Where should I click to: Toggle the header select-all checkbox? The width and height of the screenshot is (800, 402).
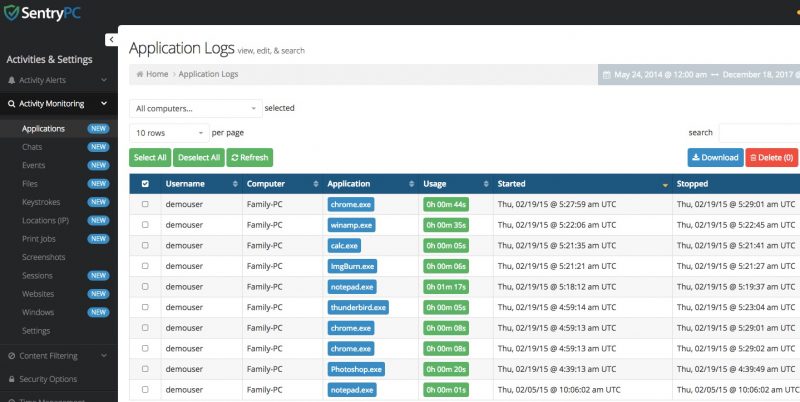145,184
